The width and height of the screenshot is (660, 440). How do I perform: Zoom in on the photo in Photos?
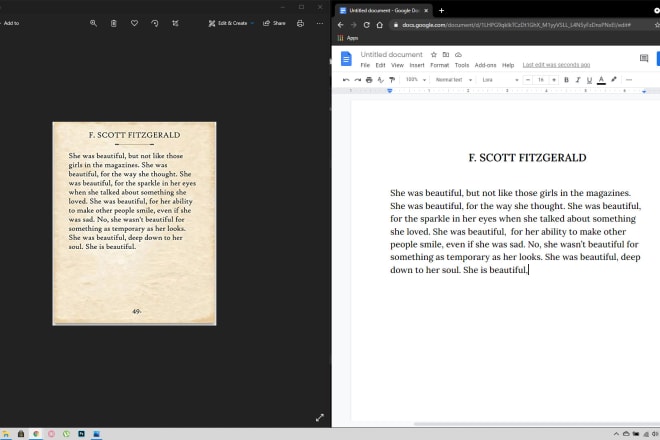(x=93, y=23)
